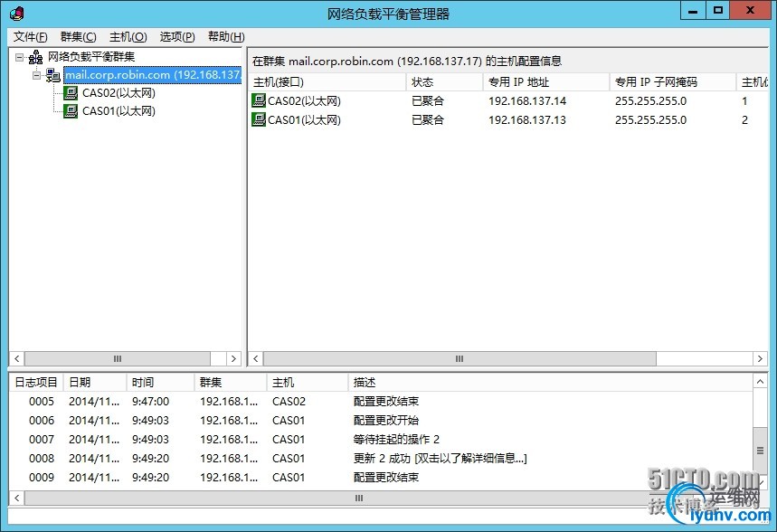Click the CAS02 host icon in tree
777x532 pixels.
click(x=71, y=93)
